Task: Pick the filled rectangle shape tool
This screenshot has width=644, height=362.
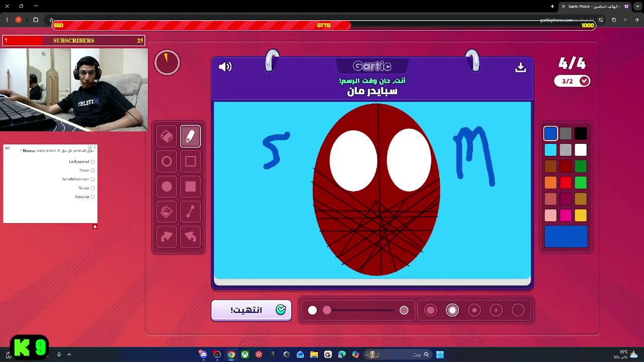Action: [190, 187]
